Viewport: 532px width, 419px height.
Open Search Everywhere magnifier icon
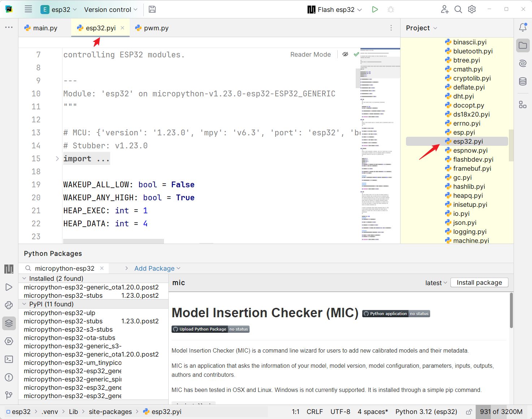(x=458, y=9)
